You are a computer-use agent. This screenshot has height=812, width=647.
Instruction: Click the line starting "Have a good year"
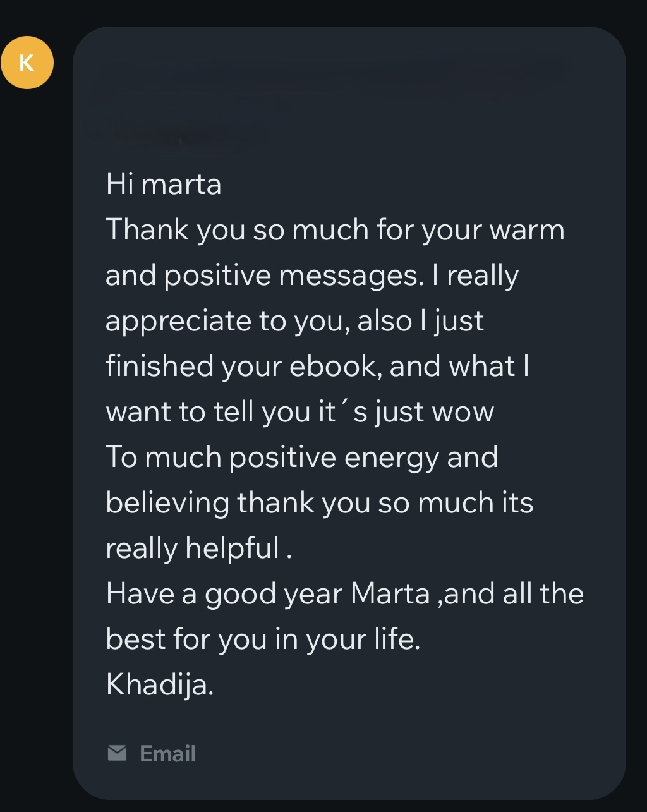[345, 594]
